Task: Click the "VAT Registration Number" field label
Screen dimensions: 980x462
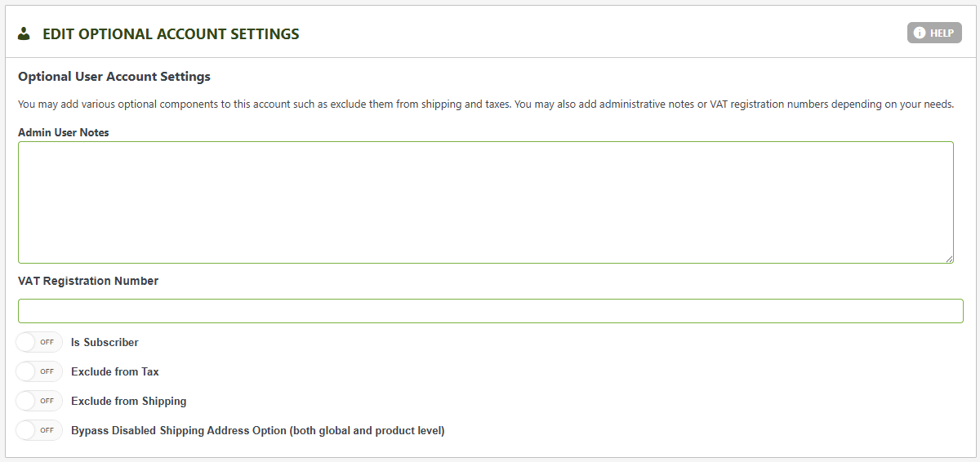Action: (88, 281)
